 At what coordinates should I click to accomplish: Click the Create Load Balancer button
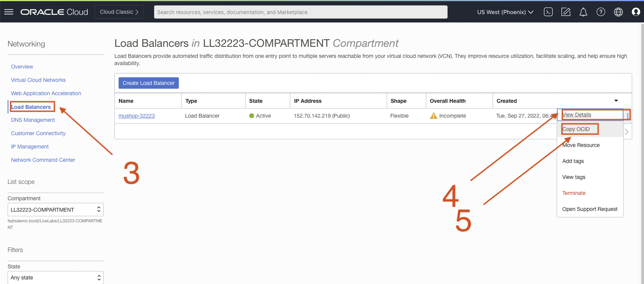[148, 83]
